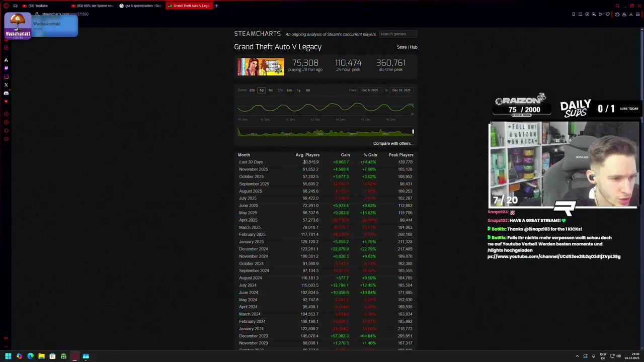Open a new tab with plus button
The height and width of the screenshot is (362, 644).
216,6
